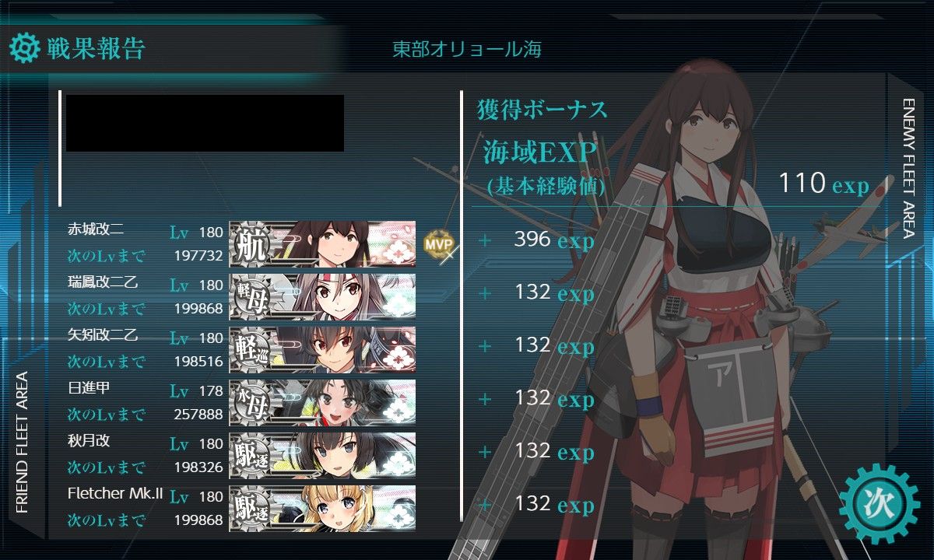This screenshot has height=560, width=934.
Task: Click 日進甲 ship banner portrait
Action: (x=322, y=403)
